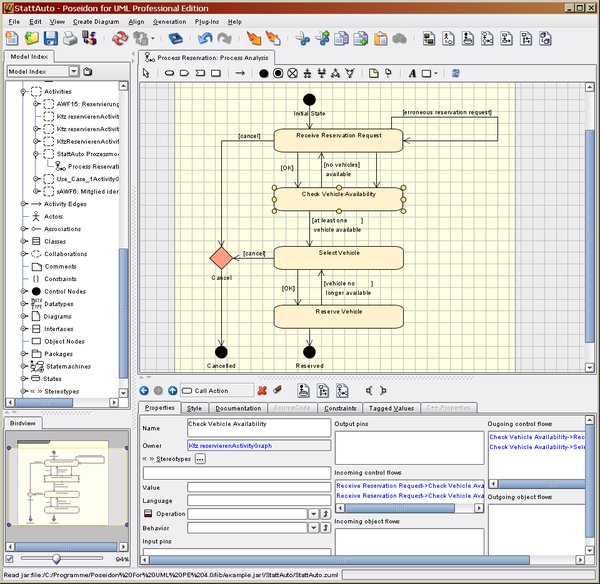The width and height of the screenshot is (600, 584).
Task: Select the Activity Final Node bullseye tool
Action: tap(278, 73)
